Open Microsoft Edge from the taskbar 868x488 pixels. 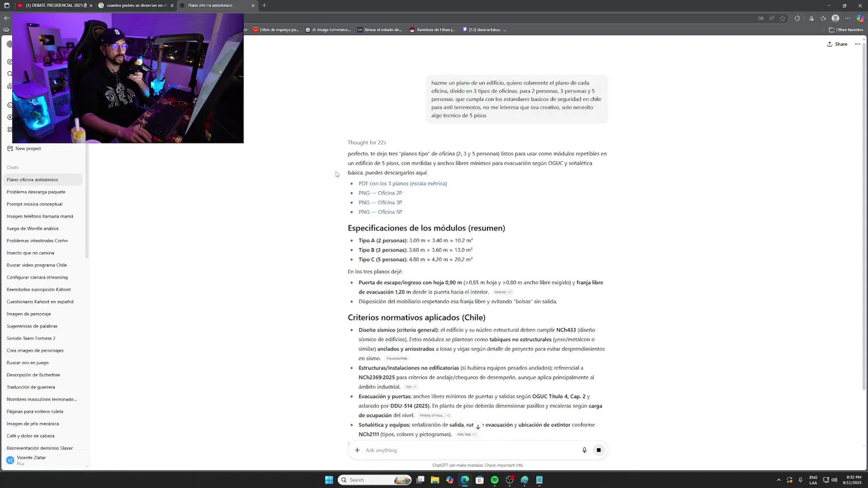point(465,480)
